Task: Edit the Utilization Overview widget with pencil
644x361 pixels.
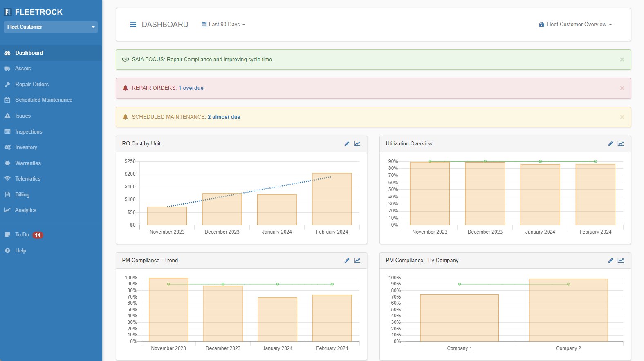Action: (610, 144)
